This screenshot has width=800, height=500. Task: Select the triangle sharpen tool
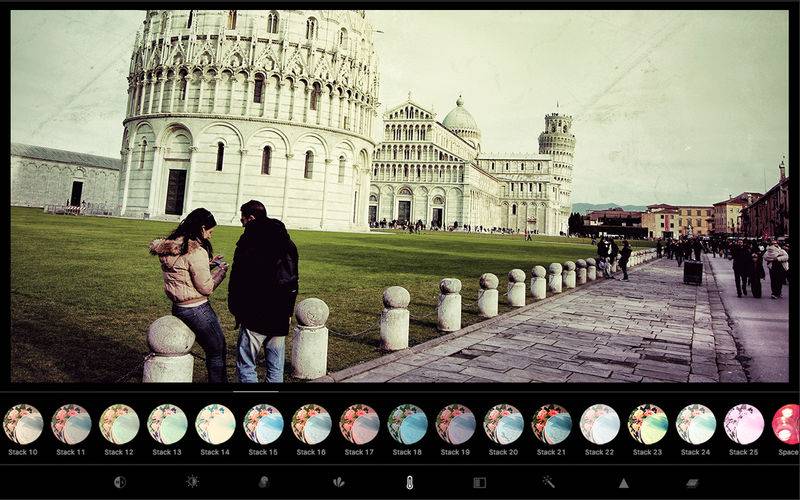[x=623, y=483]
